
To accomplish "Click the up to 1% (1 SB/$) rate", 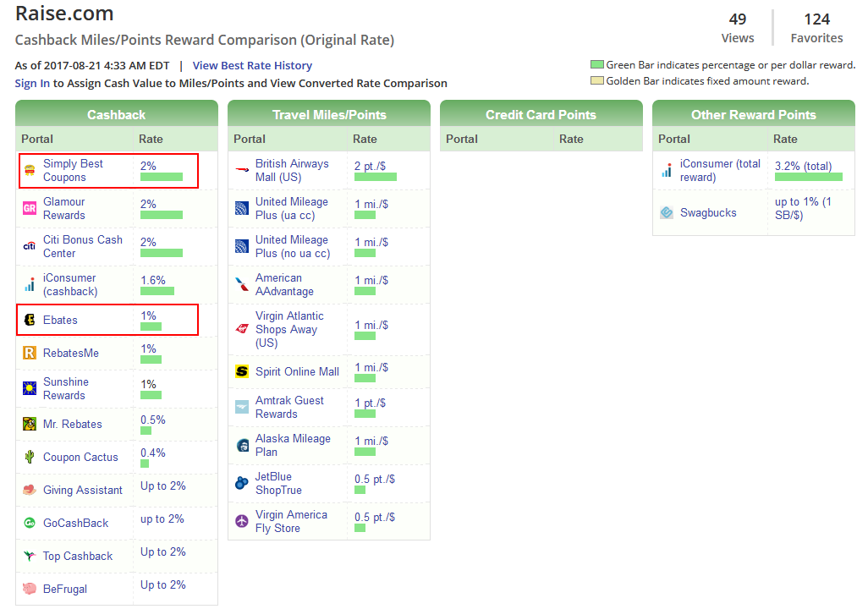I will [x=803, y=208].
